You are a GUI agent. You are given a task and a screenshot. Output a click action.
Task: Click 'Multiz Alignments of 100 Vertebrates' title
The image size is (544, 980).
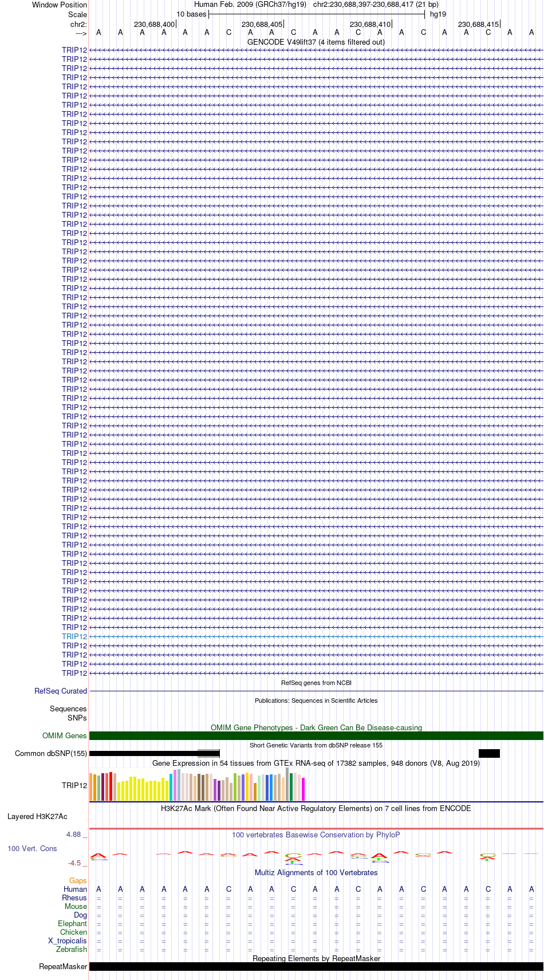[316, 872]
